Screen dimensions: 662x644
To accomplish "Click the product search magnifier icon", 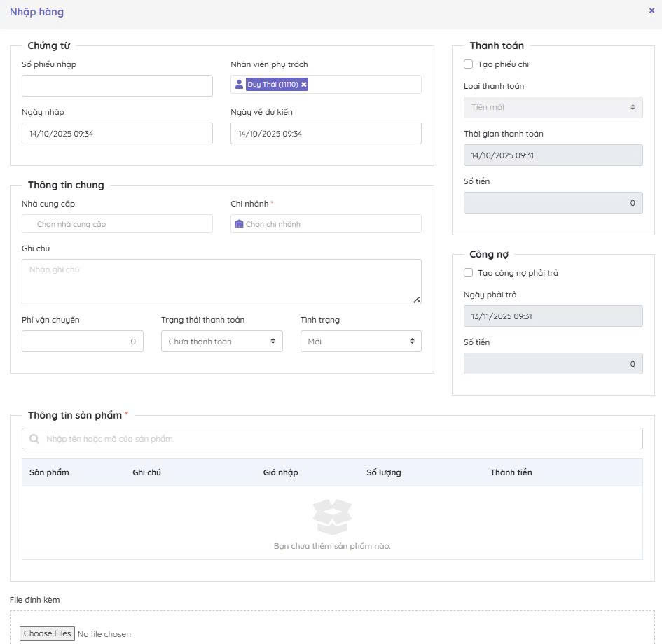I will tap(34, 439).
